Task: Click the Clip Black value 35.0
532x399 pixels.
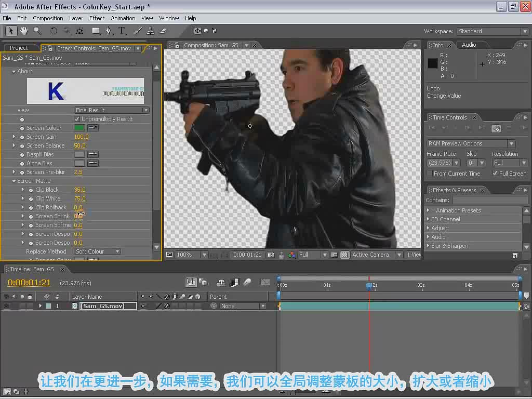Action: point(79,190)
